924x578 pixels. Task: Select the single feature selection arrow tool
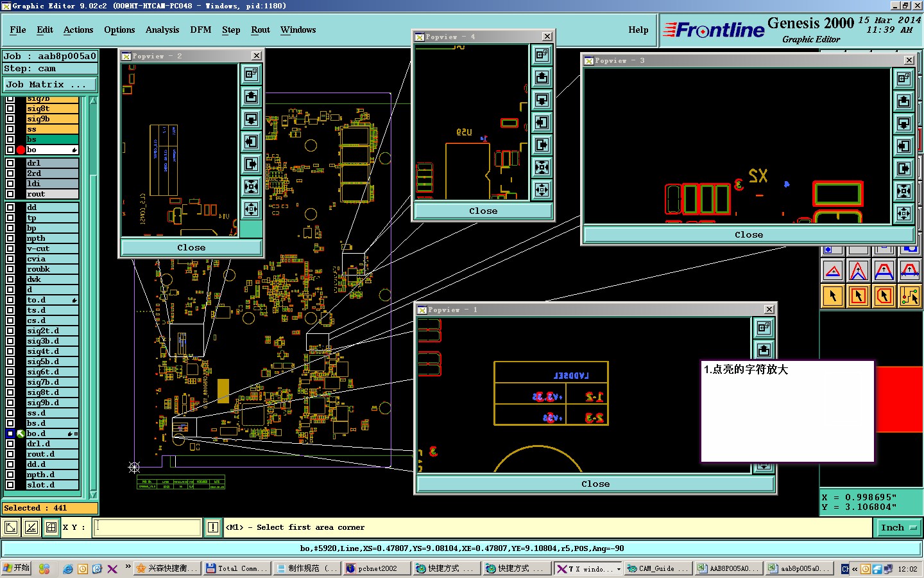pyautogui.click(x=833, y=296)
